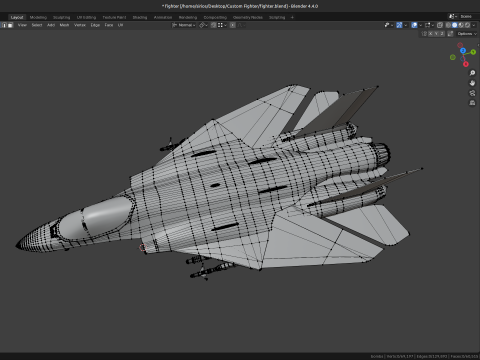Open the Vertex menu
The image size is (480, 360).
click(80, 25)
